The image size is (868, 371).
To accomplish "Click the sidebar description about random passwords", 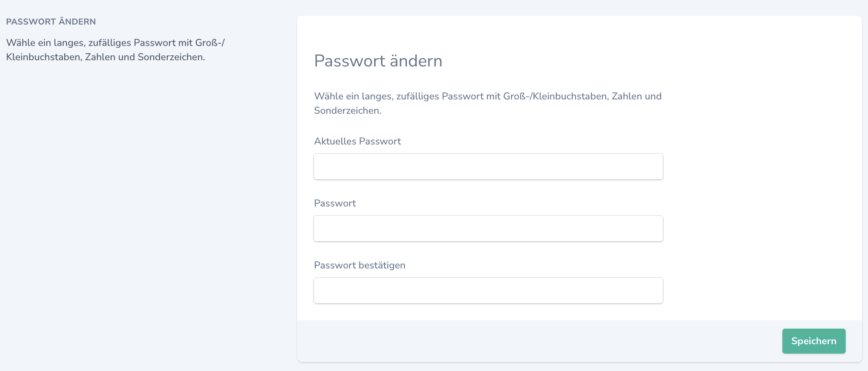I will [x=116, y=49].
